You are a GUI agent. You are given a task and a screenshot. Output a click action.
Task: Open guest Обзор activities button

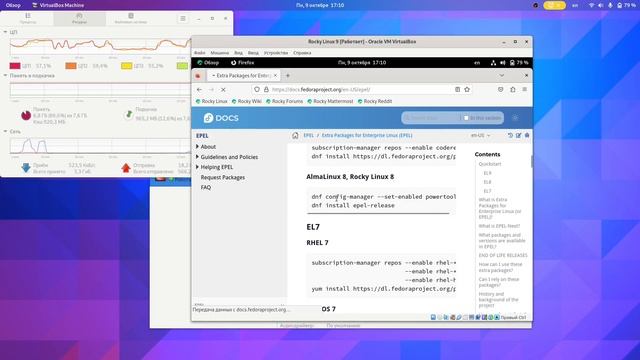coord(208,63)
